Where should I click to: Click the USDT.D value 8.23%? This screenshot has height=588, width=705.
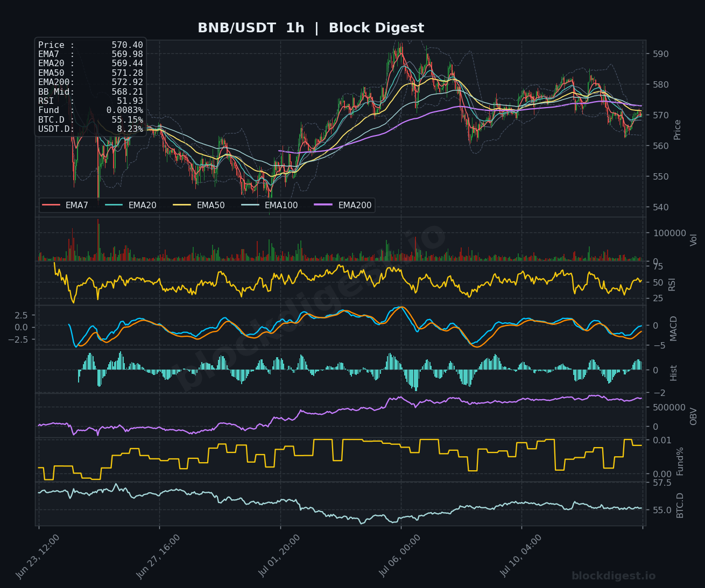click(130, 129)
